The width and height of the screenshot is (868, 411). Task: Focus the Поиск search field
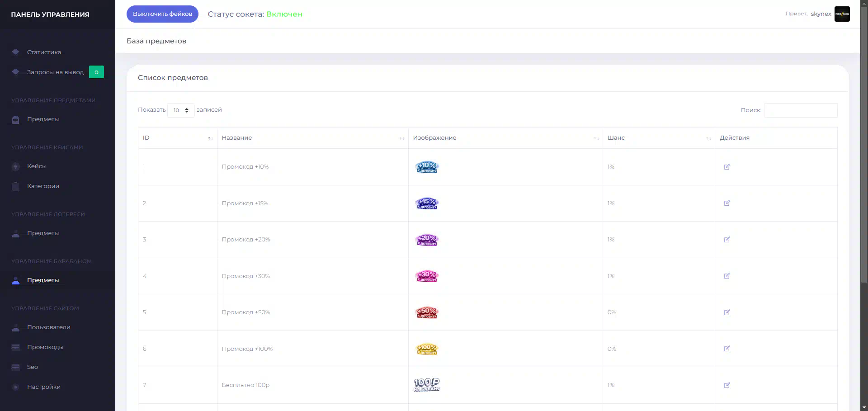point(800,110)
